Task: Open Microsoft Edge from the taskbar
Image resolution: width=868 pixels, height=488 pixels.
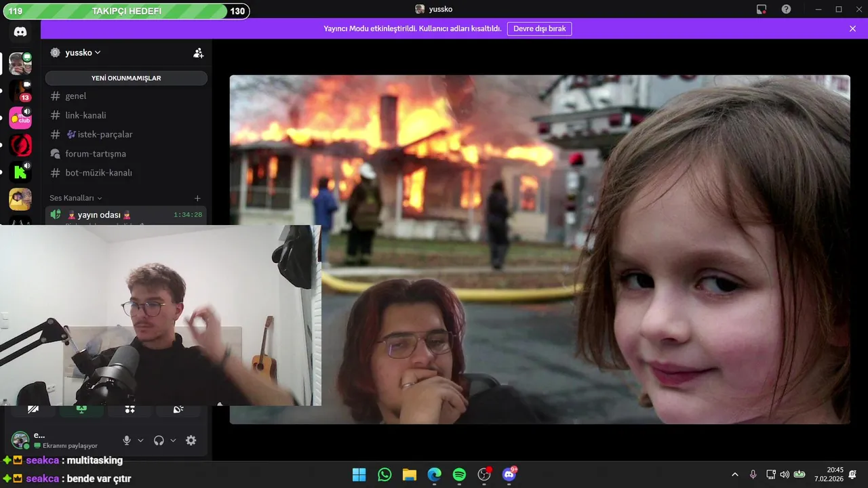Action: [434, 474]
